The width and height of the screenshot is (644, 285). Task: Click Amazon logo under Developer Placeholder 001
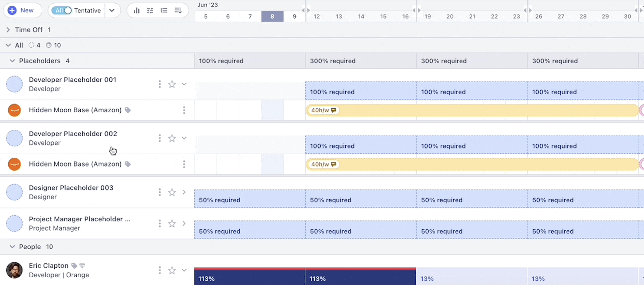tap(14, 110)
